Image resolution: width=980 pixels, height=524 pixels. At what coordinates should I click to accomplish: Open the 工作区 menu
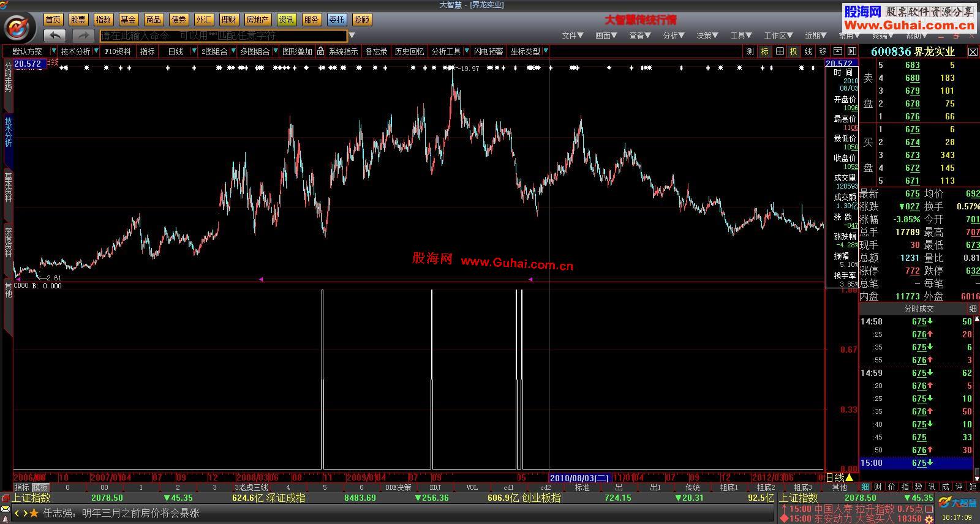click(x=778, y=36)
